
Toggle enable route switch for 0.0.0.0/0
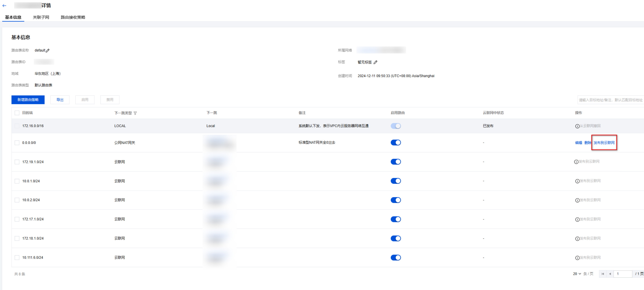[x=395, y=143]
